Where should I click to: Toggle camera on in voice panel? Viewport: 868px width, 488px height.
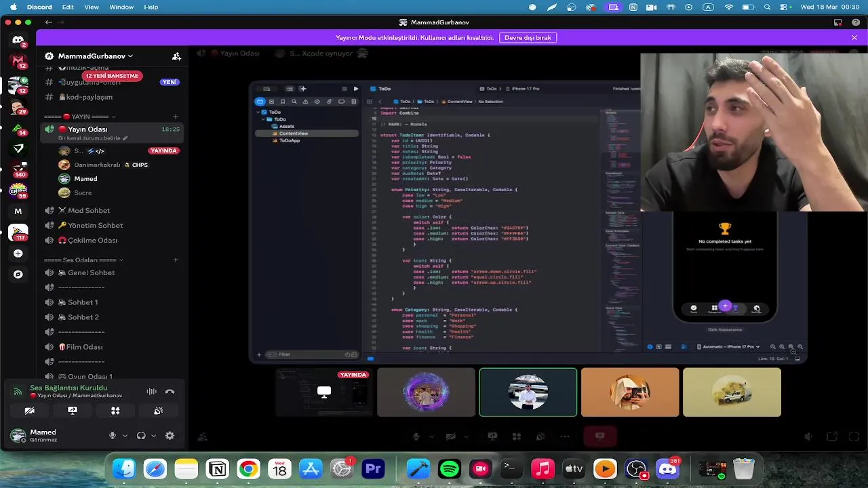click(x=30, y=411)
